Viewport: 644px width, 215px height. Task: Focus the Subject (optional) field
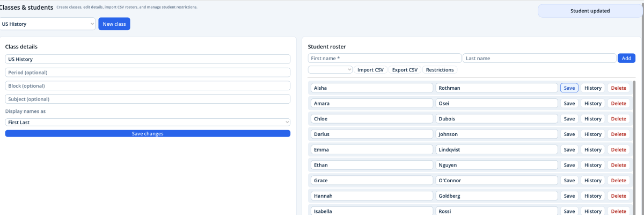pos(148,99)
